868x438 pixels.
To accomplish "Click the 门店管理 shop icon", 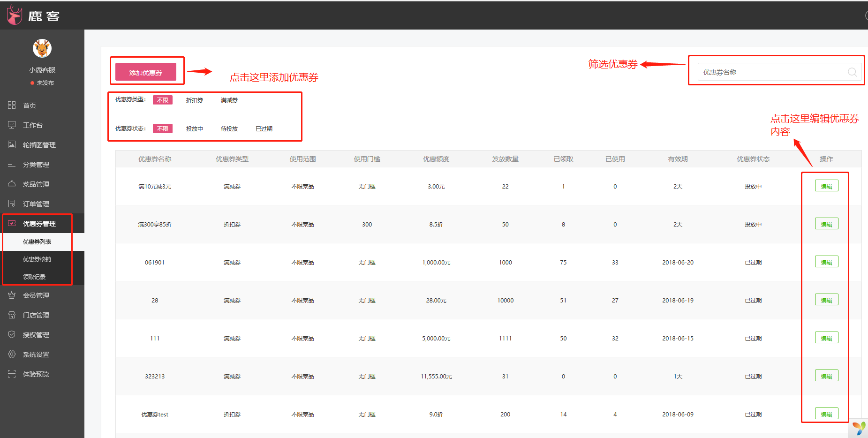I will point(12,315).
